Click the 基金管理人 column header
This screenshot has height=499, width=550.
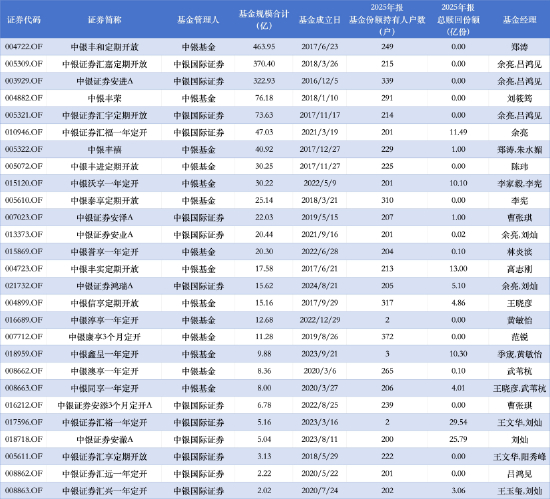pyautogui.click(x=198, y=20)
